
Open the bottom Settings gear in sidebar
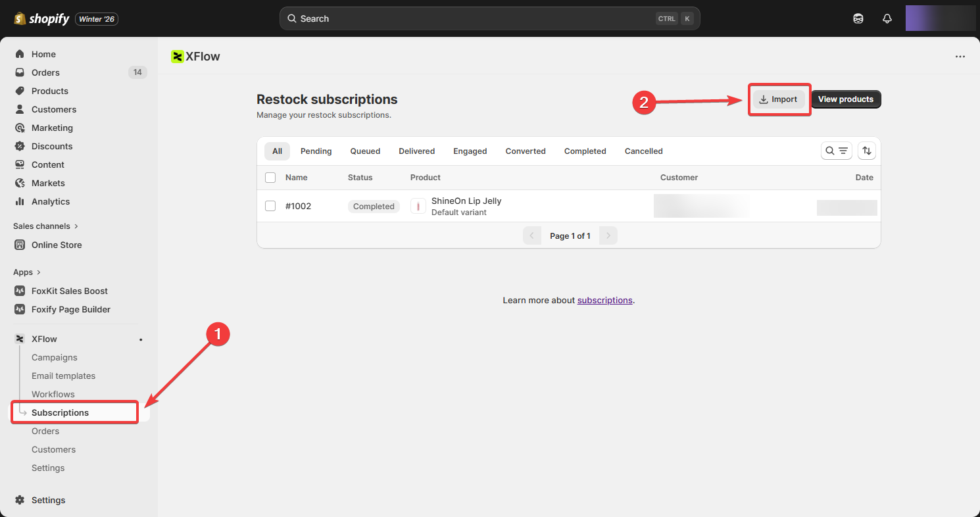click(x=20, y=500)
